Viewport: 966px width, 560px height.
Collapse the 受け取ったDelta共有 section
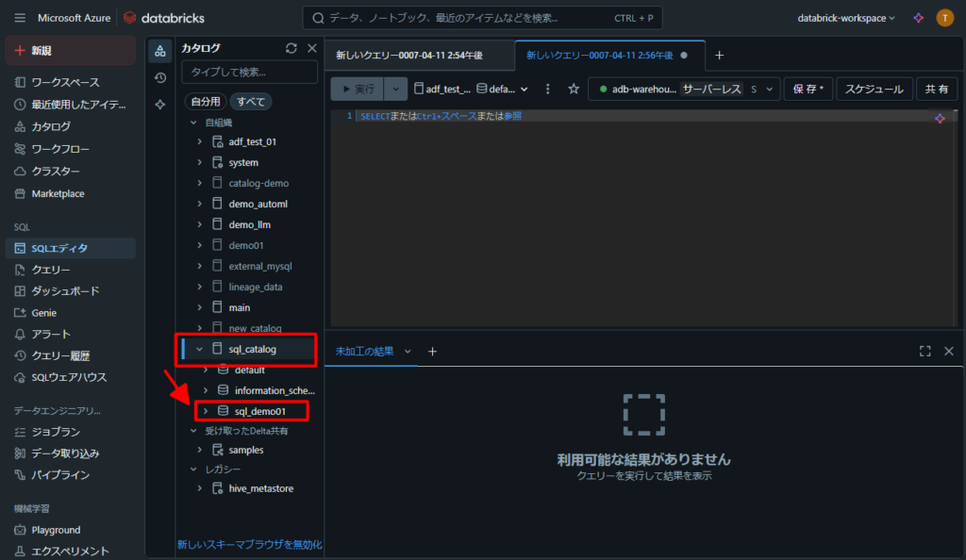[193, 431]
